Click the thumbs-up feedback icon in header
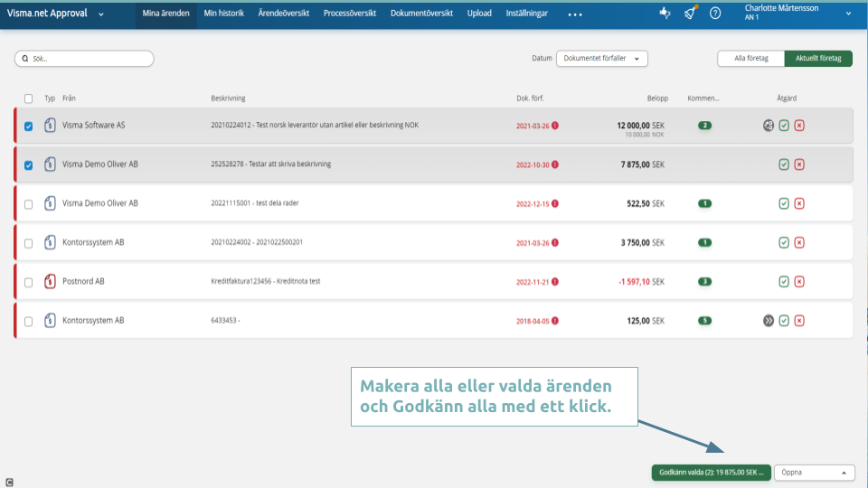This screenshot has height=488, width=868. pyautogui.click(x=665, y=13)
